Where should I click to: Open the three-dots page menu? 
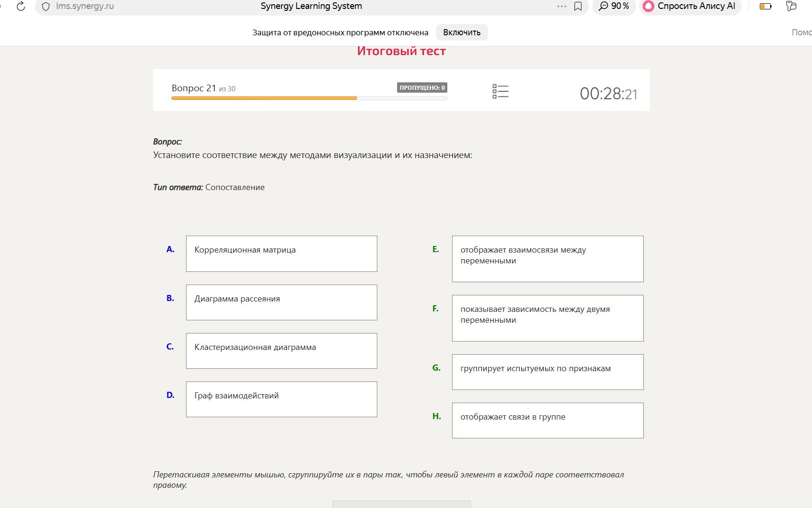point(562,6)
